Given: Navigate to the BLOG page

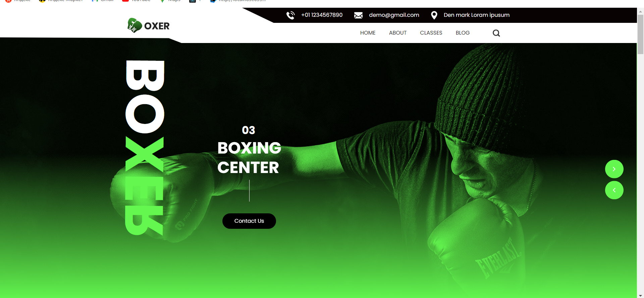Looking at the screenshot, I should coord(463,33).
